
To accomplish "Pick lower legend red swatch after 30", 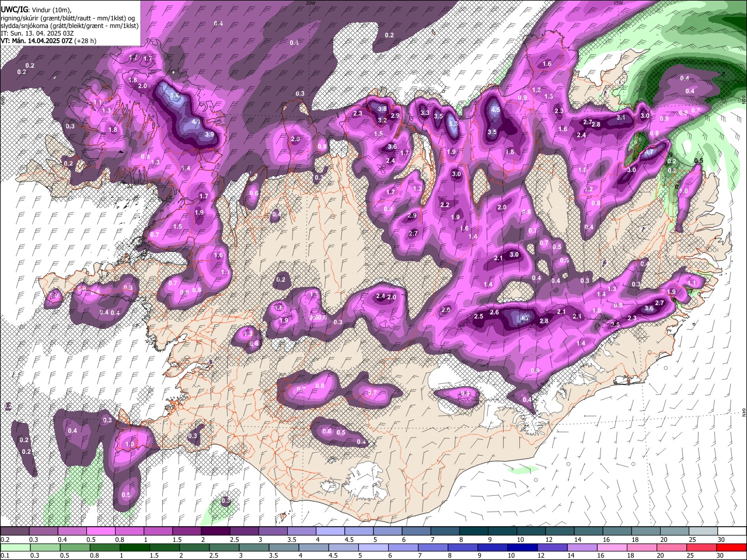I will click(x=732, y=547).
